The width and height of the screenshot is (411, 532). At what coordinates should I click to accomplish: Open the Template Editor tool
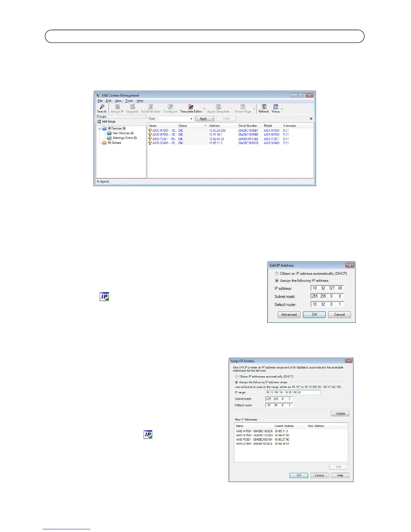pos(191,108)
